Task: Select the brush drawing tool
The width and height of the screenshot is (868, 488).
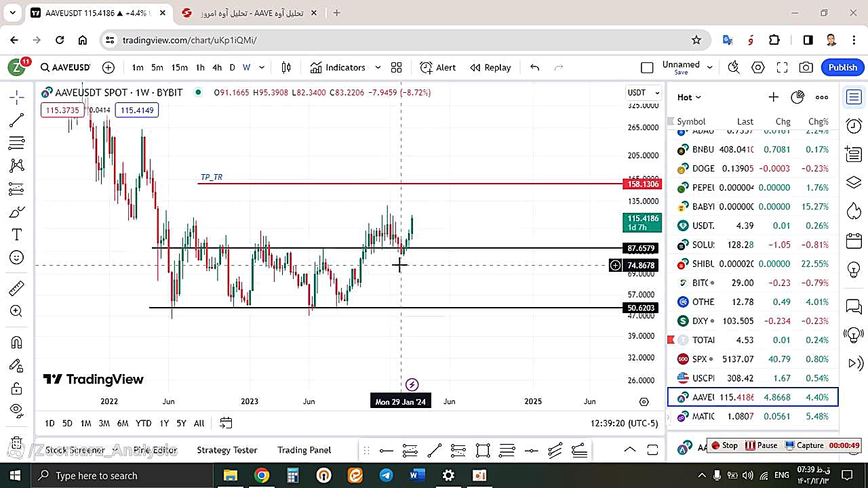Action: [17, 212]
